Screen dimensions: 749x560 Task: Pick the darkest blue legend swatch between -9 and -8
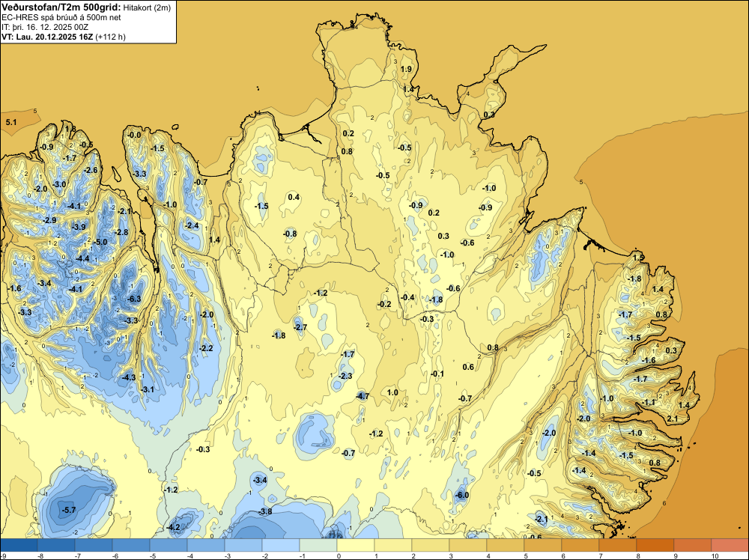point(19,545)
